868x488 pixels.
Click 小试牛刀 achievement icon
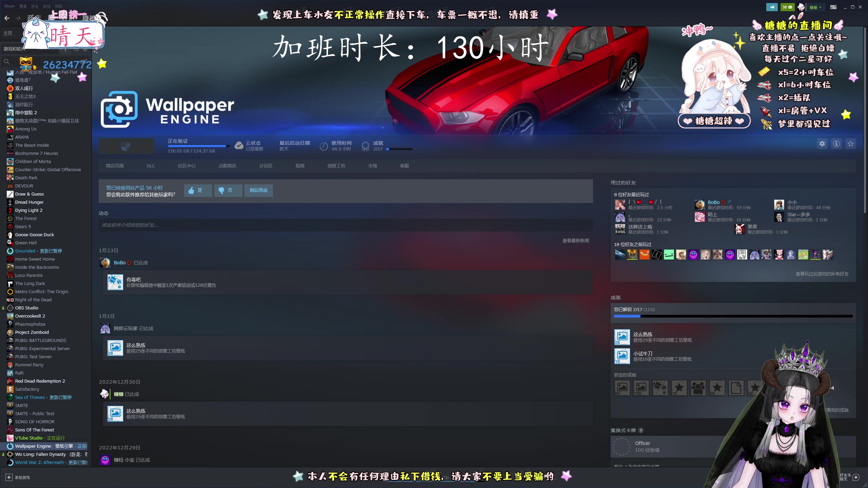[622, 356]
